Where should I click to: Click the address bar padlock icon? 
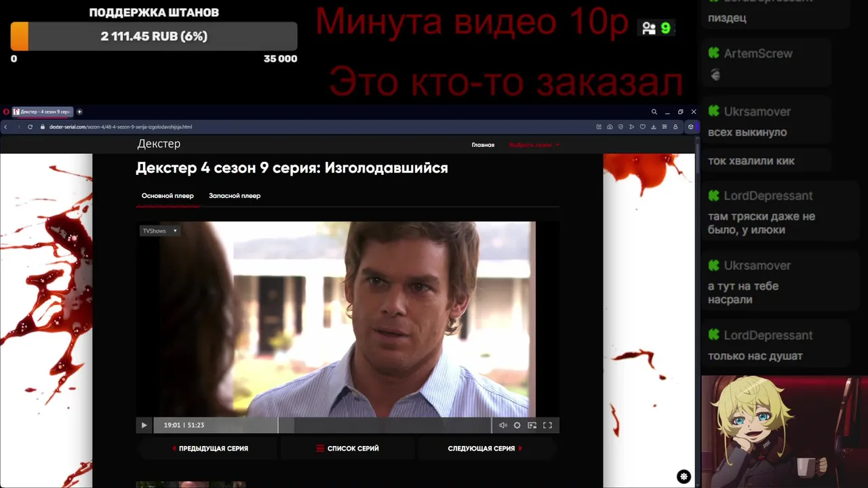click(42, 127)
